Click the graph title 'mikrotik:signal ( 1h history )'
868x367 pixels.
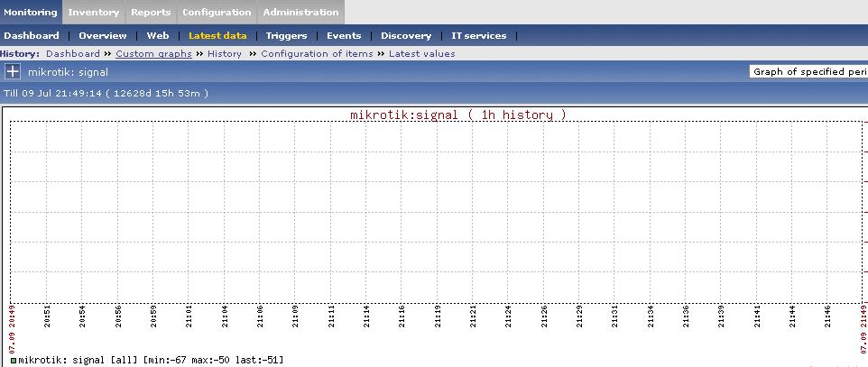pyautogui.click(x=458, y=115)
